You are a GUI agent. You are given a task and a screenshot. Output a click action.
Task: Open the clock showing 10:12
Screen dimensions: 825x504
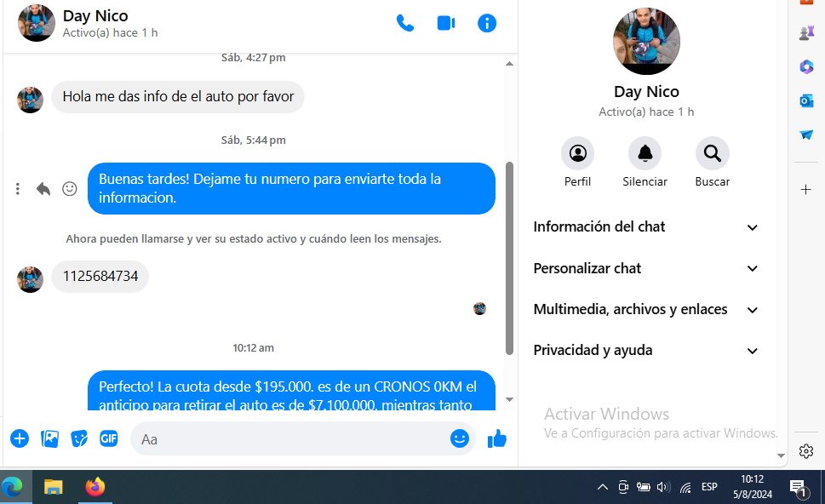pyautogui.click(x=753, y=487)
